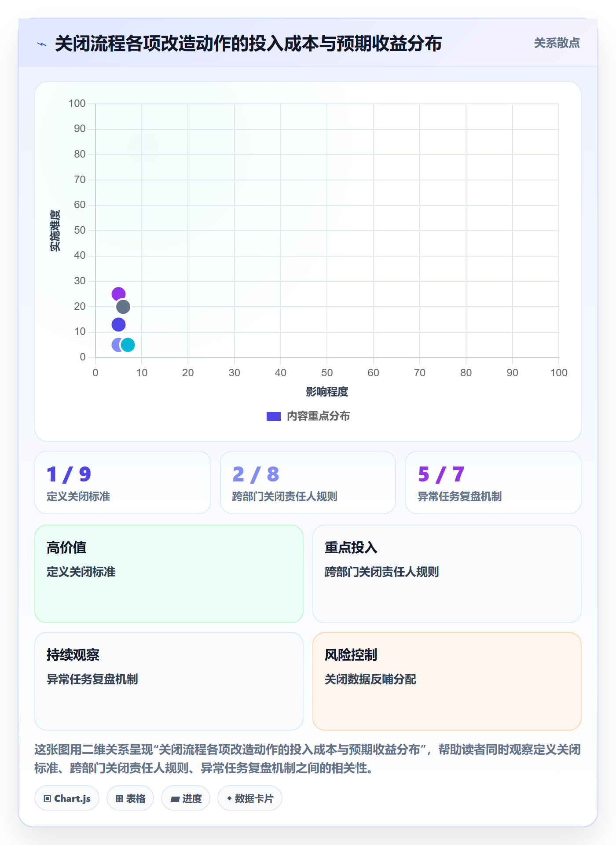
Task: Click the square icon in the Chart.js chip
Action: click(48, 799)
